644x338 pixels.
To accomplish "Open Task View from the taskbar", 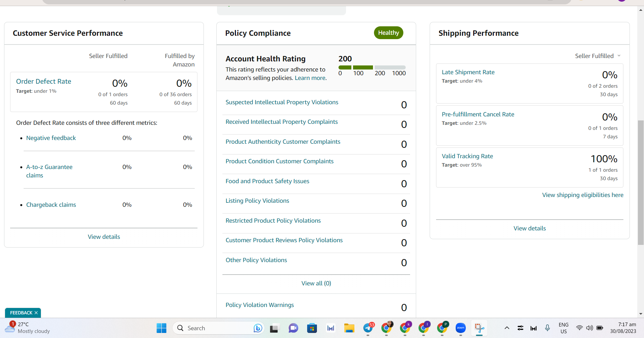I will coord(275,328).
